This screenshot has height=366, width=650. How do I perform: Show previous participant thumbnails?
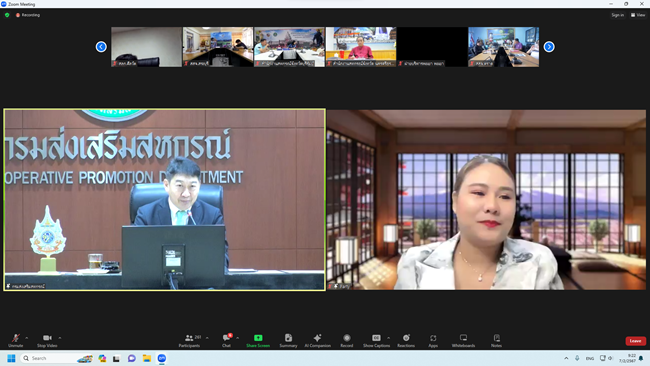point(101,47)
